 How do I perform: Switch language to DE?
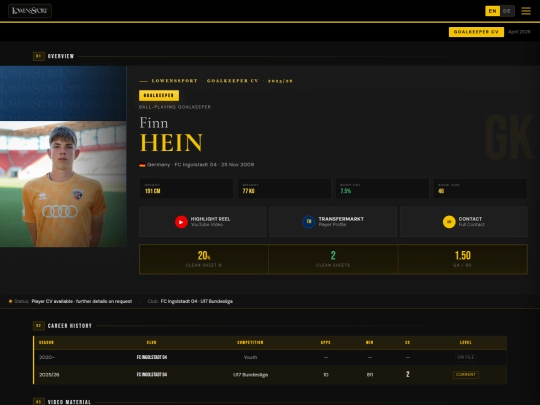(507, 11)
